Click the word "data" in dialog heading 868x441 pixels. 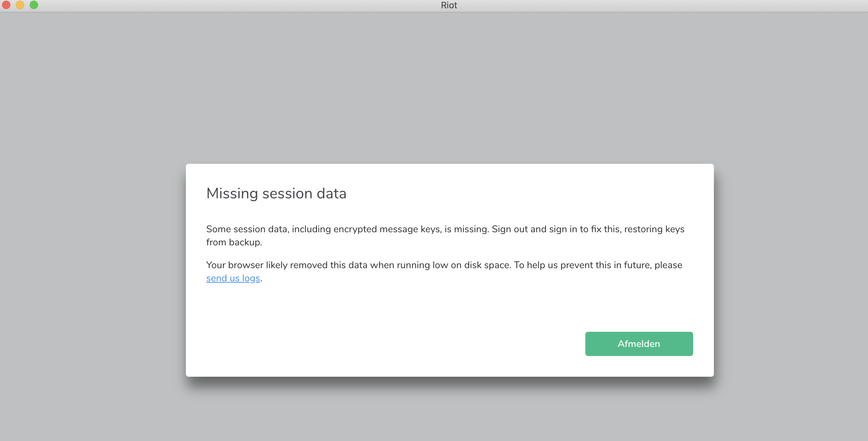pos(331,194)
